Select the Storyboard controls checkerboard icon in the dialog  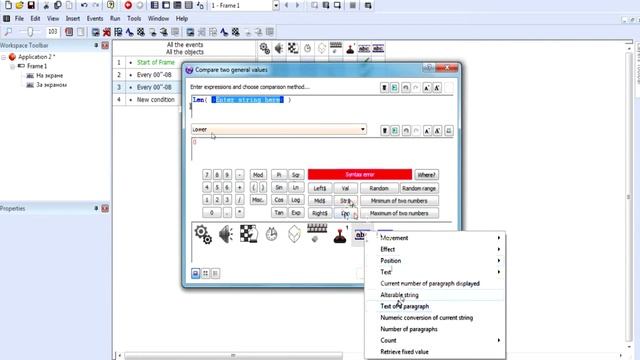(249, 234)
